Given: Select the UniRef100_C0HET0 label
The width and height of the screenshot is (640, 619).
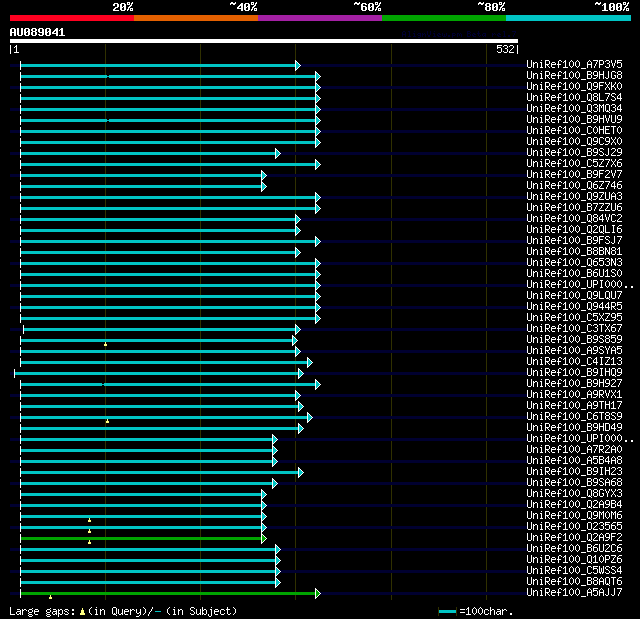Looking at the screenshot, I should 574,131.
